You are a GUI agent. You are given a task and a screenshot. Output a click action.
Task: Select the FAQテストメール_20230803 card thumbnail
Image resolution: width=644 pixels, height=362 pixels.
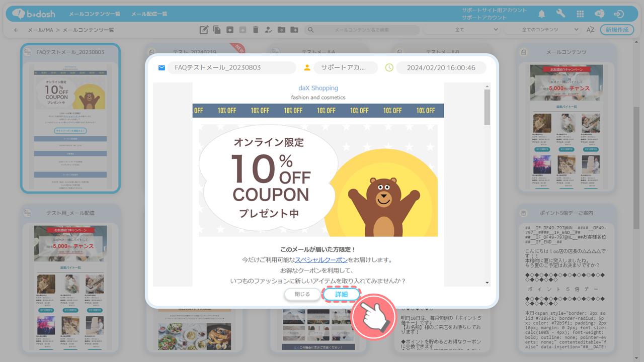pyautogui.click(x=70, y=126)
